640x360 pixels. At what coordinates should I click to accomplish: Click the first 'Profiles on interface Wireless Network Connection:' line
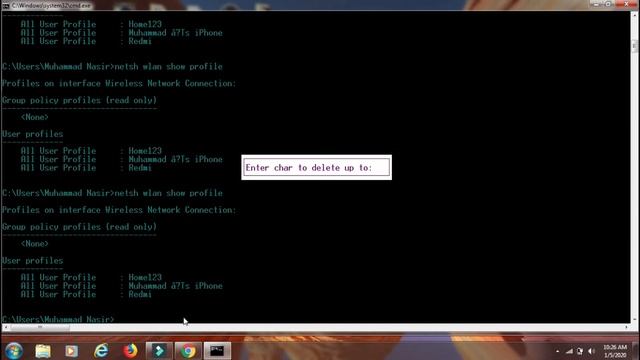pyautogui.click(x=119, y=83)
